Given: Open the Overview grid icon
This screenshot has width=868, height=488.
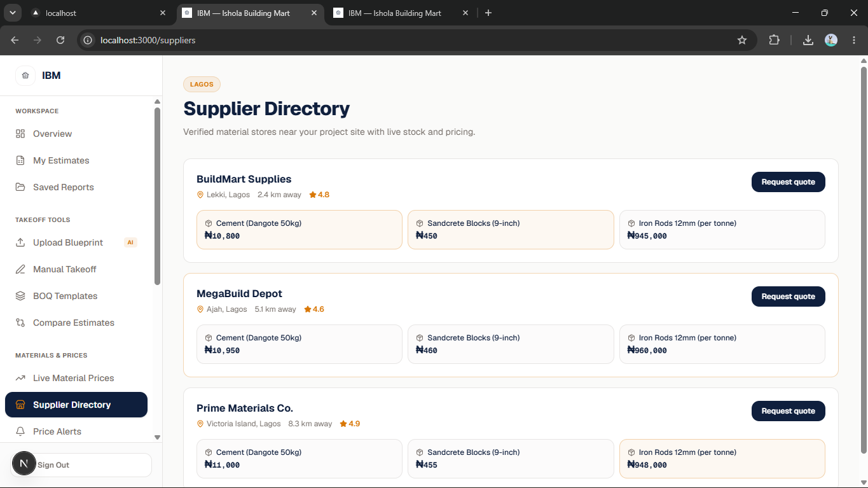Looking at the screenshot, I should point(20,134).
